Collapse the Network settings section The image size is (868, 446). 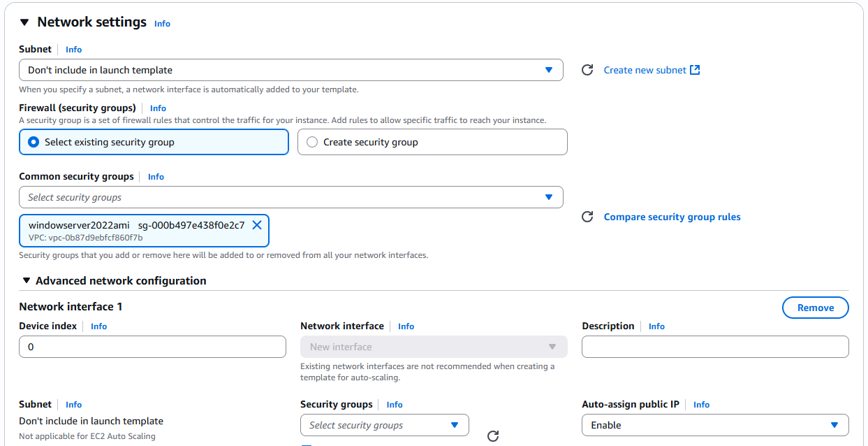pyautogui.click(x=24, y=22)
